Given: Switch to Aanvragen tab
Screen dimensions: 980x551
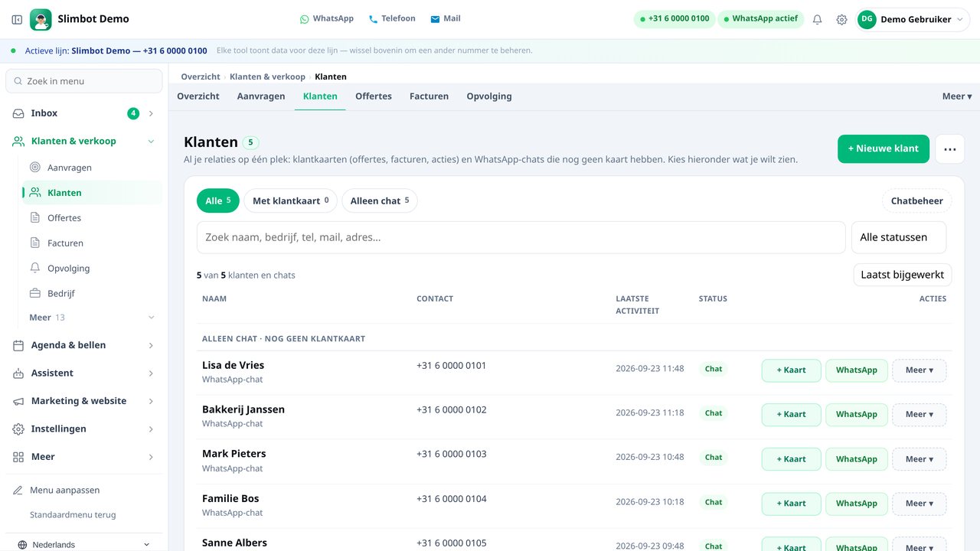Looking at the screenshot, I should (x=261, y=96).
